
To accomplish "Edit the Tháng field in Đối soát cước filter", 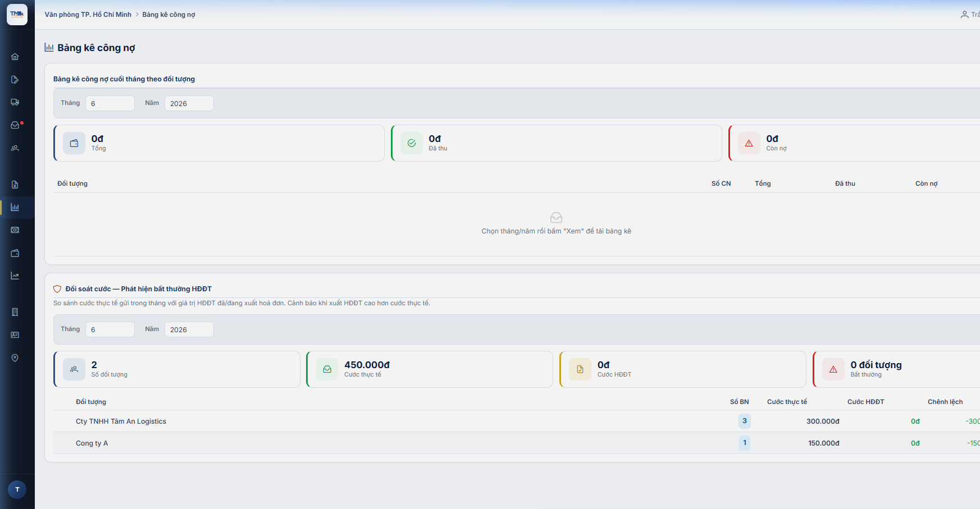I will (110, 329).
